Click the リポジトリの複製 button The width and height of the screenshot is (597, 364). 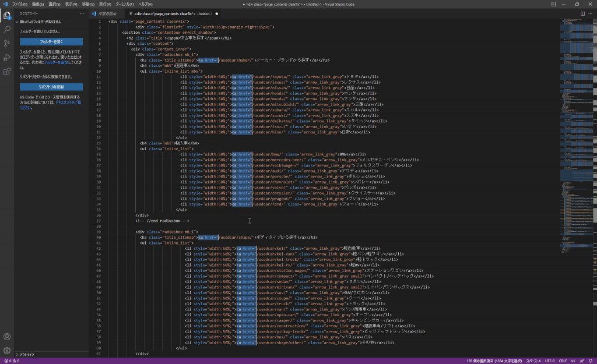51,87
